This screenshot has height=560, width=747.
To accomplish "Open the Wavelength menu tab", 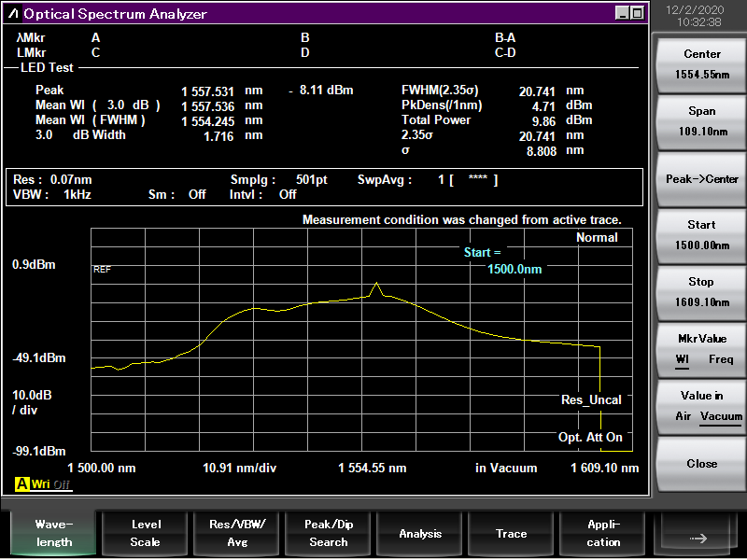I will pos(52,533).
